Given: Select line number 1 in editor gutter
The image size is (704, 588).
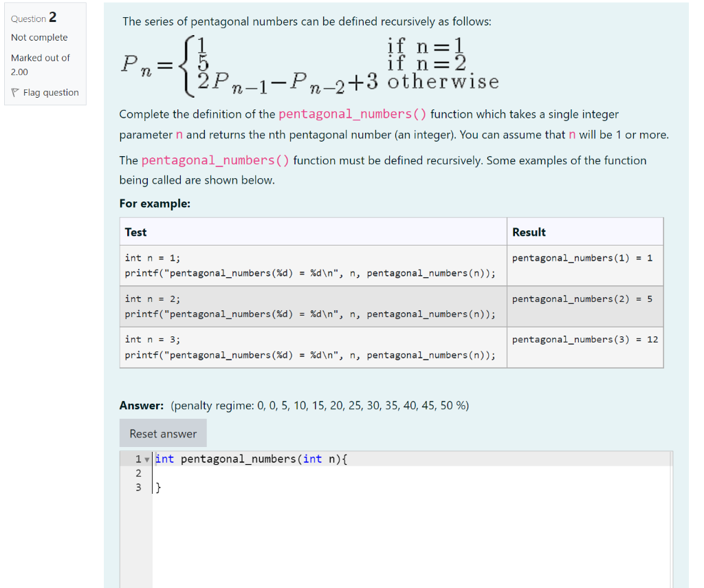Looking at the screenshot, I should 137,459.
